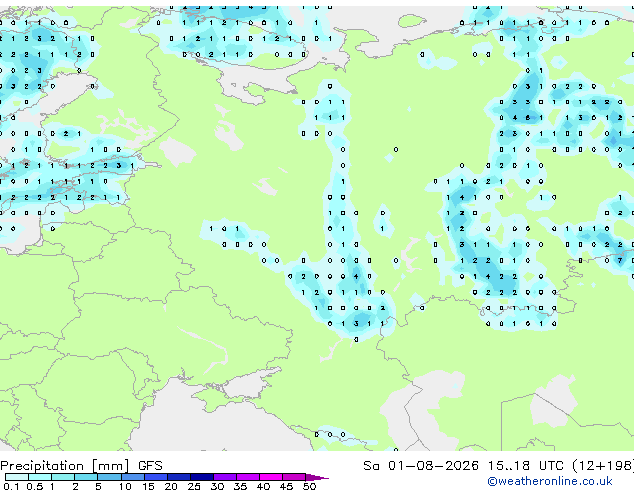
Task: Click the '25' legend scale label
Action: [x=194, y=486]
